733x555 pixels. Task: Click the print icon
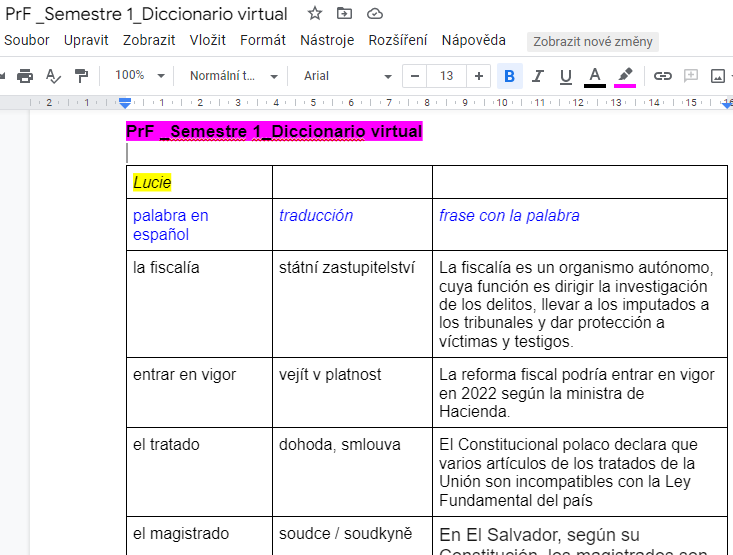(x=25, y=76)
